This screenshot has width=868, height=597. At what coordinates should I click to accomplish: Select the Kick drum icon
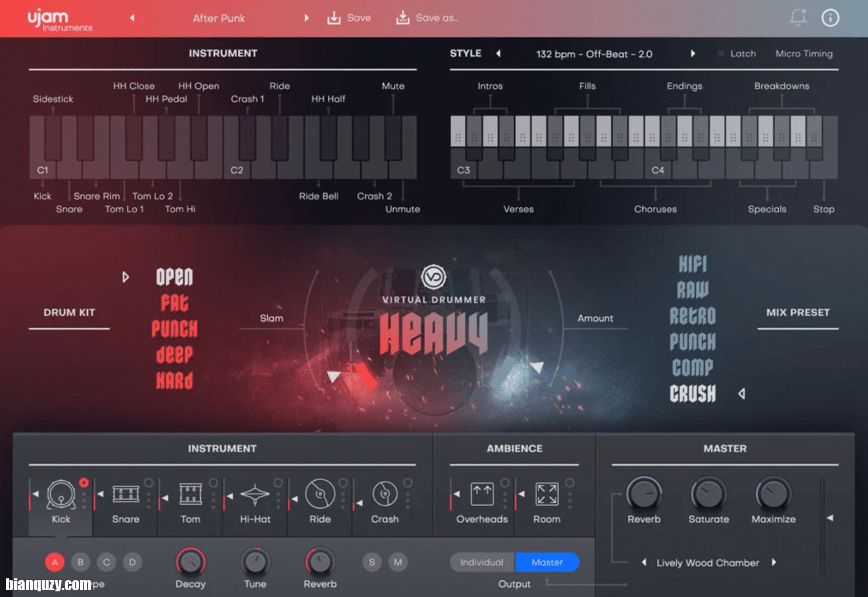[x=61, y=494]
